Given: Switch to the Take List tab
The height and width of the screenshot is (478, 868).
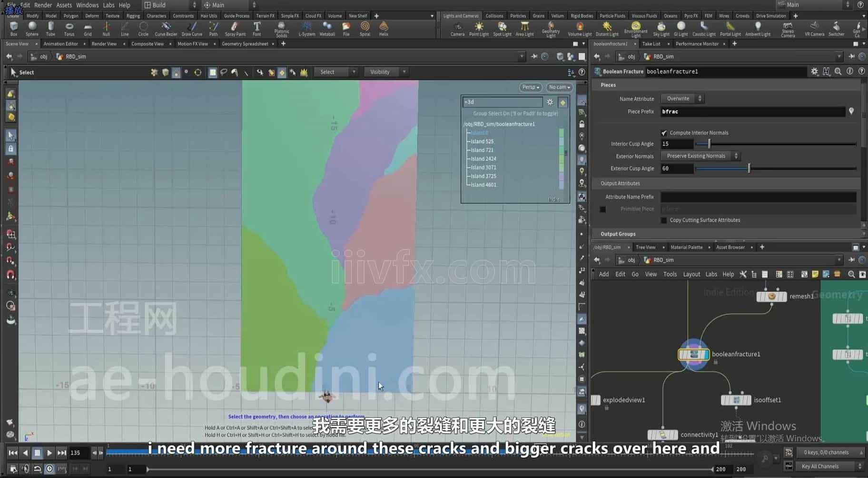Looking at the screenshot, I should [x=651, y=44].
